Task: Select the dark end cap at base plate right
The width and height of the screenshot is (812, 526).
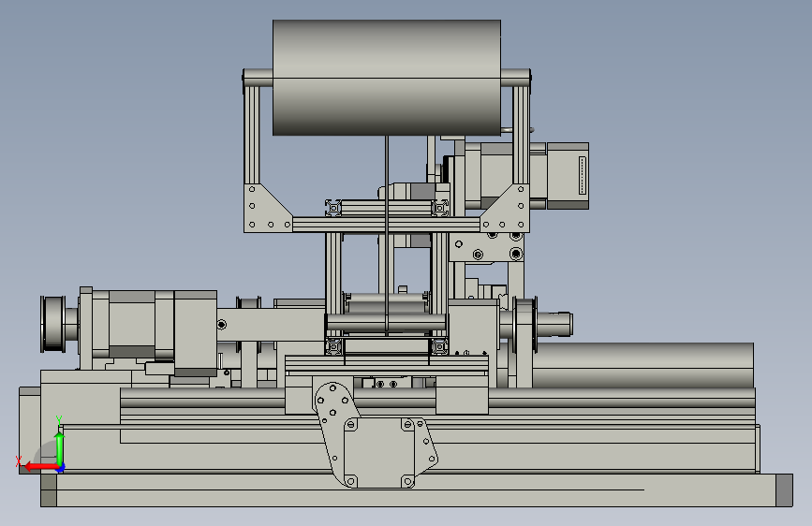Action: pos(784,490)
